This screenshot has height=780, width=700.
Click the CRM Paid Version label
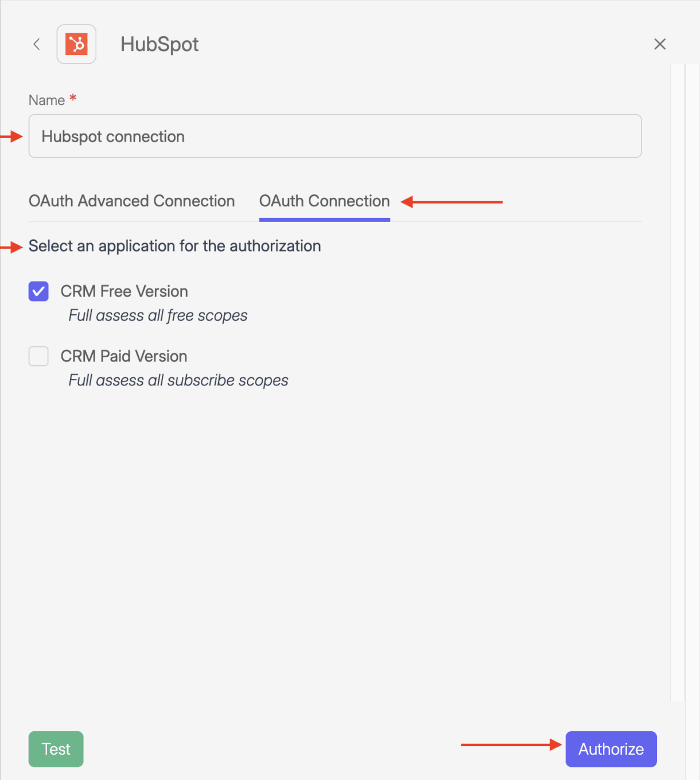[124, 356]
